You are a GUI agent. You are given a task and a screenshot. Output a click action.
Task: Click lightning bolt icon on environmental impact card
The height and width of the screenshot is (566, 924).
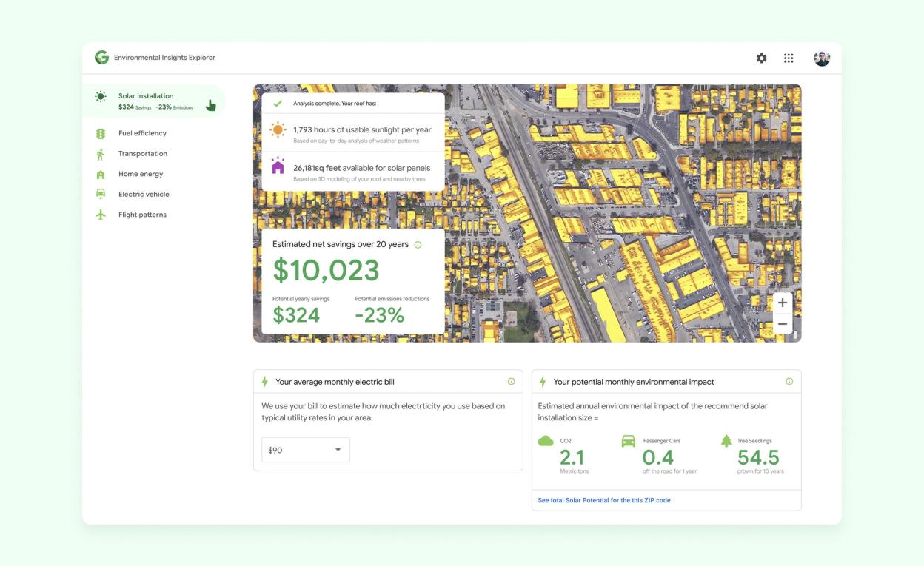[x=543, y=382]
